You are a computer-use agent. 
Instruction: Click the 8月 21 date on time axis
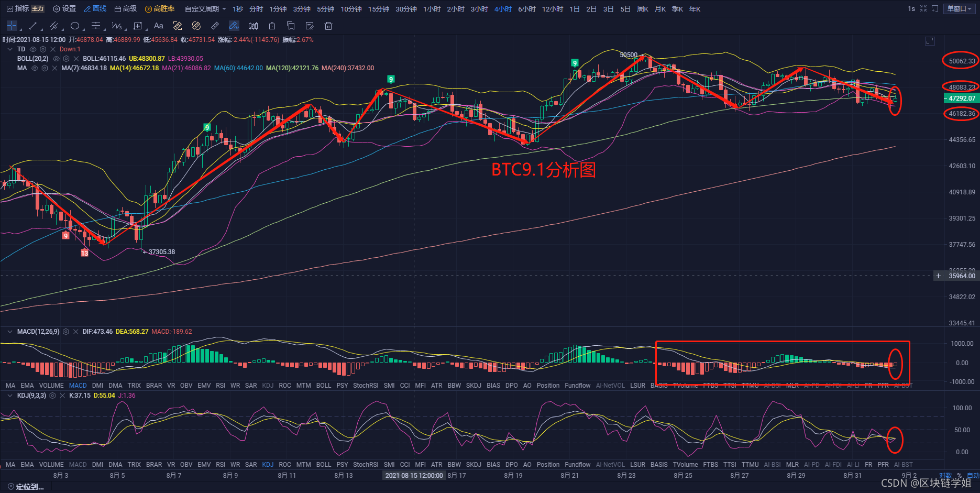[x=569, y=476]
